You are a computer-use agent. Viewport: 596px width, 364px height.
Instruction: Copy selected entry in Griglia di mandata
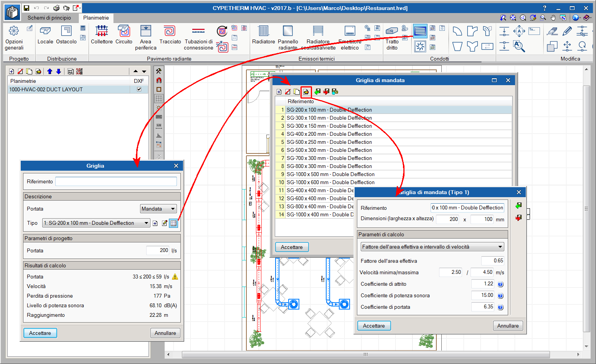(297, 92)
